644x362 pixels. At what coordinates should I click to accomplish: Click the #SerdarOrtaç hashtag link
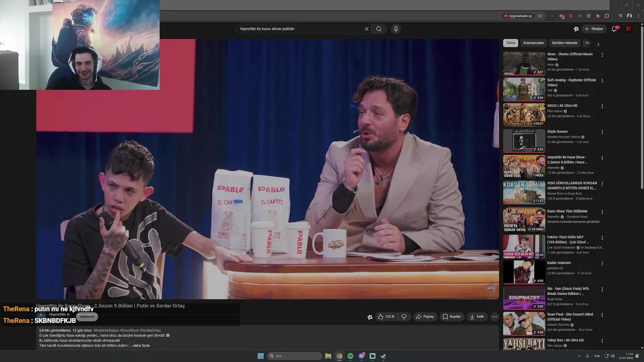click(150, 330)
